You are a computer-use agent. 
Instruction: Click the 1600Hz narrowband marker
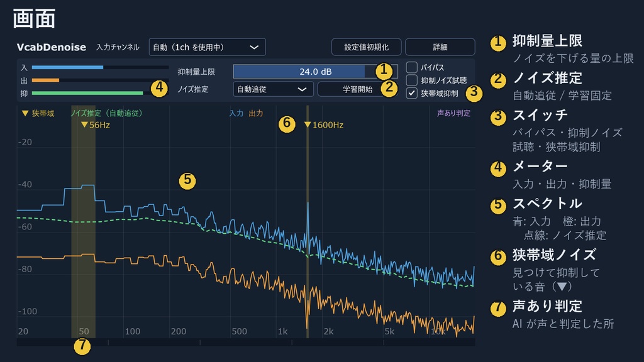[x=324, y=125]
